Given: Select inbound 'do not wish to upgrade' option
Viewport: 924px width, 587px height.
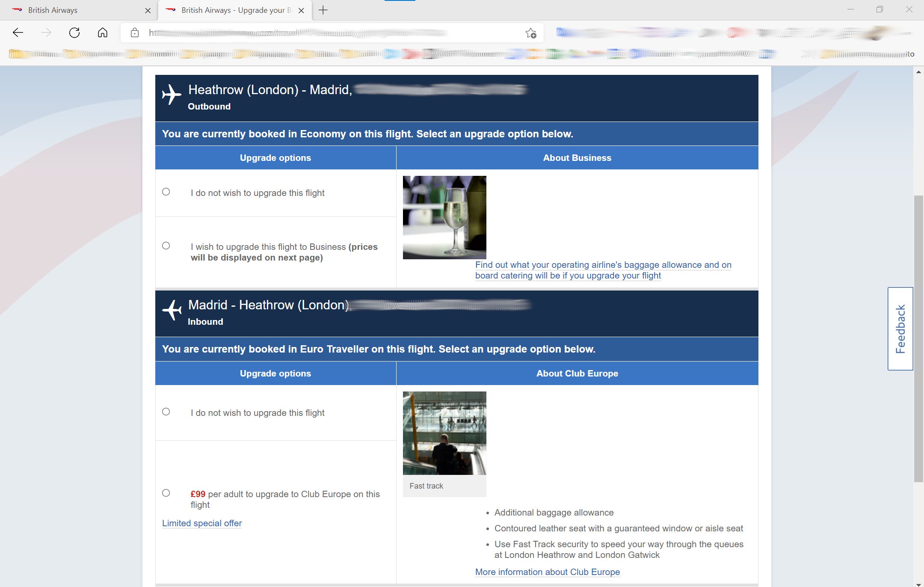Looking at the screenshot, I should pyautogui.click(x=166, y=412).
